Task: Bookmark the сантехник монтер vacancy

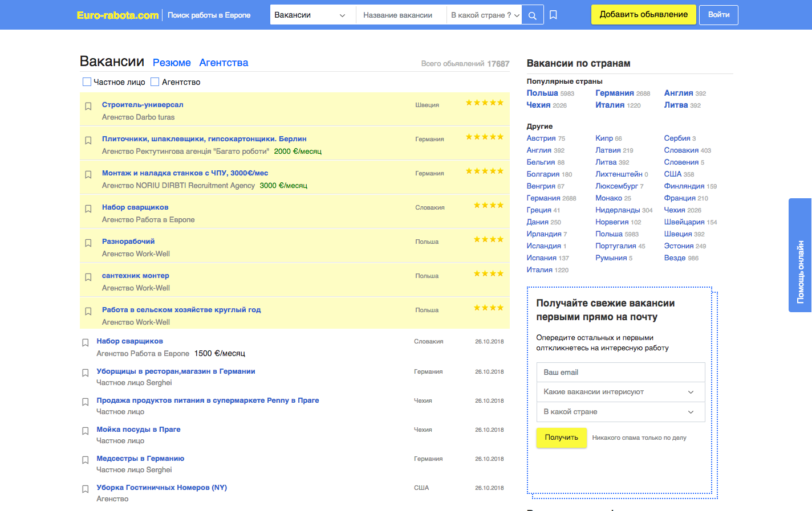Action: coord(88,277)
